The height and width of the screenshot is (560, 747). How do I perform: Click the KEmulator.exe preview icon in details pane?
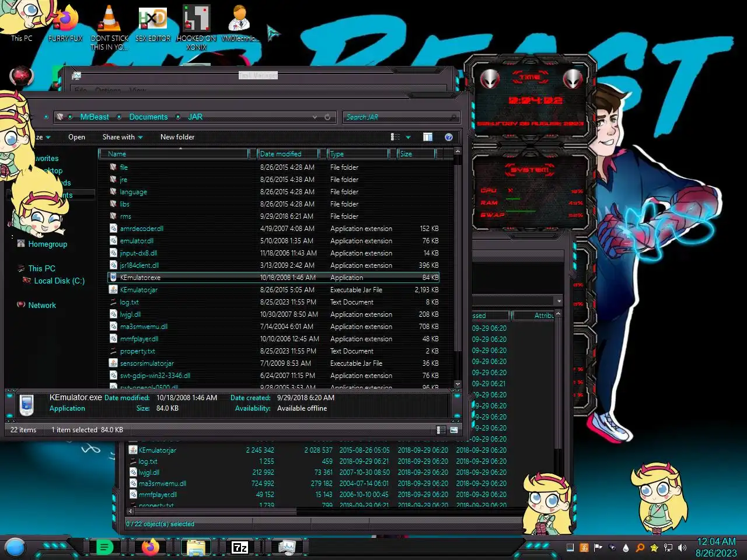(26, 405)
